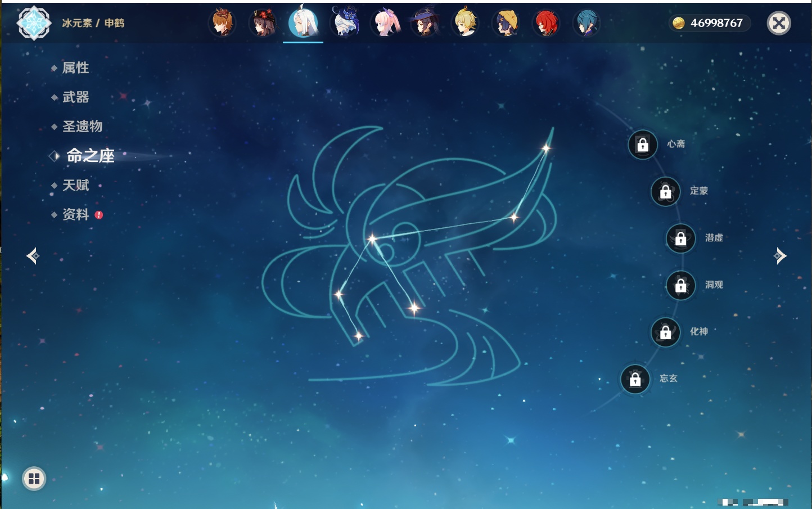The image size is (812, 509).
Task: Click the 洞观 constellation label
Action: point(714,285)
